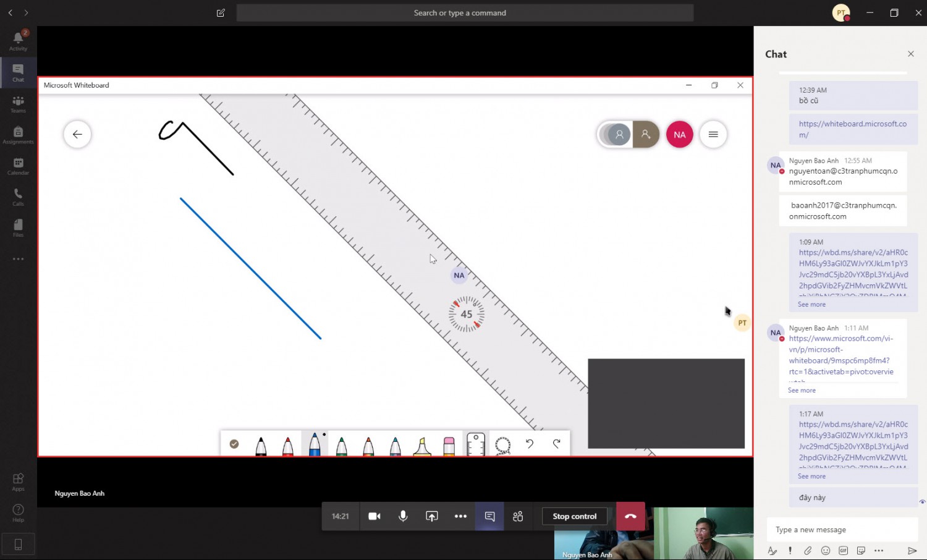Screen dimensions: 927x560
Task: Go back with whiteboard arrow button
Action: 77,134
